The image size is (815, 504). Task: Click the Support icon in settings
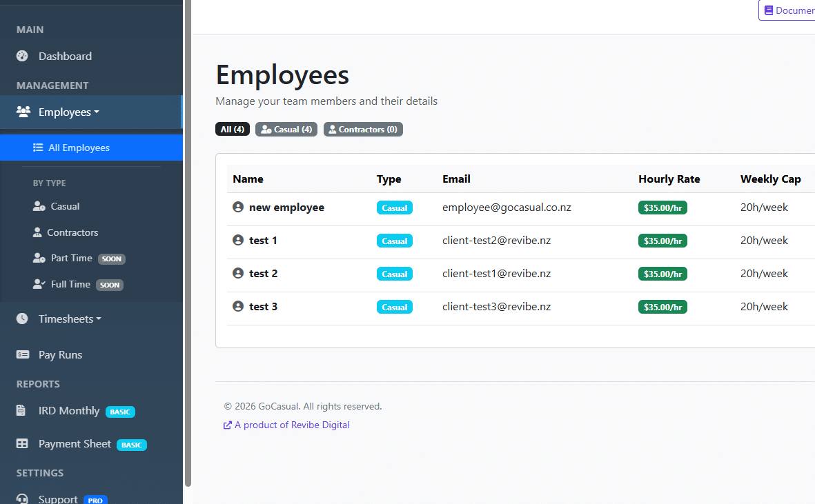pos(21,498)
